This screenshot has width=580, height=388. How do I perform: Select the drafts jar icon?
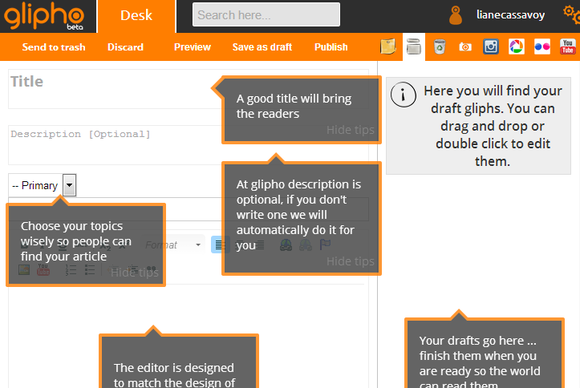(414, 47)
